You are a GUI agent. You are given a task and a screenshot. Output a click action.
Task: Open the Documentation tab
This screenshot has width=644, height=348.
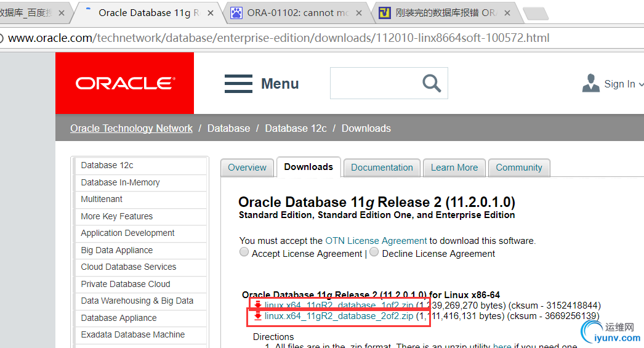382,168
